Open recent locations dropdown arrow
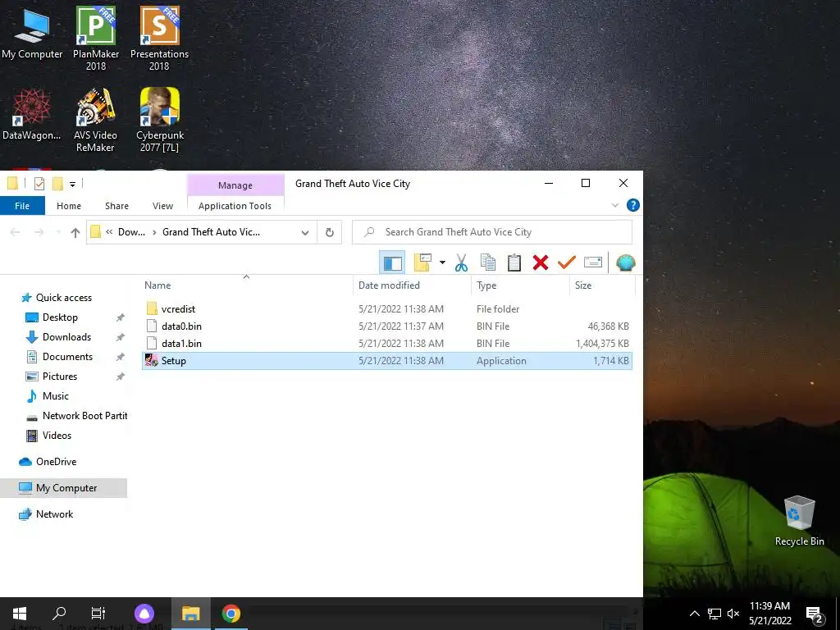The width and height of the screenshot is (840, 630). pyautogui.click(x=58, y=232)
